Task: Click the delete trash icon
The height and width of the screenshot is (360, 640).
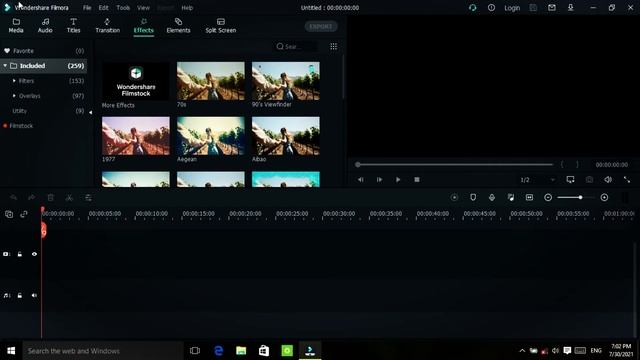Action: click(51, 198)
